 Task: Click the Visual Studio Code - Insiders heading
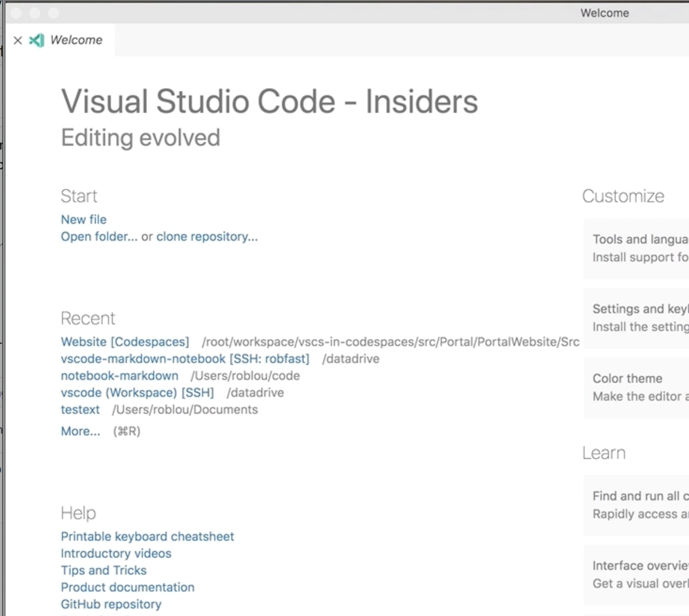pyautogui.click(x=270, y=102)
